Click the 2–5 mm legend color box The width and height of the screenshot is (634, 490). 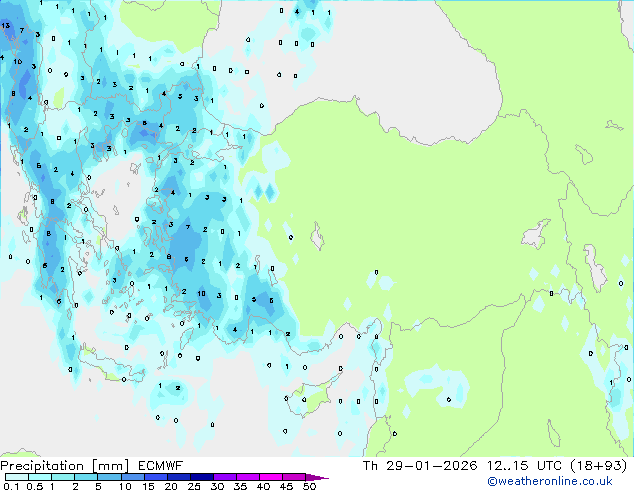click(x=86, y=477)
